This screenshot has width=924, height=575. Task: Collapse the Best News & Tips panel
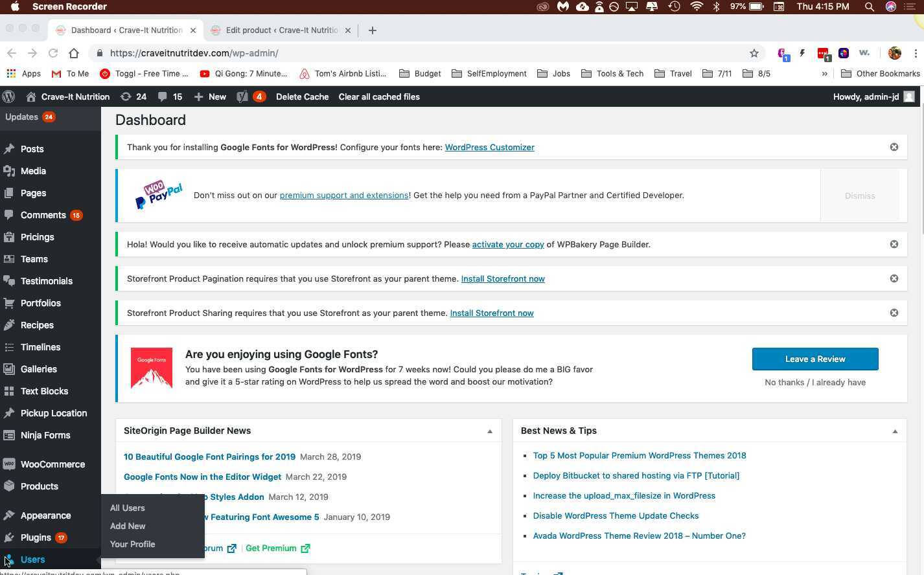coord(895,431)
